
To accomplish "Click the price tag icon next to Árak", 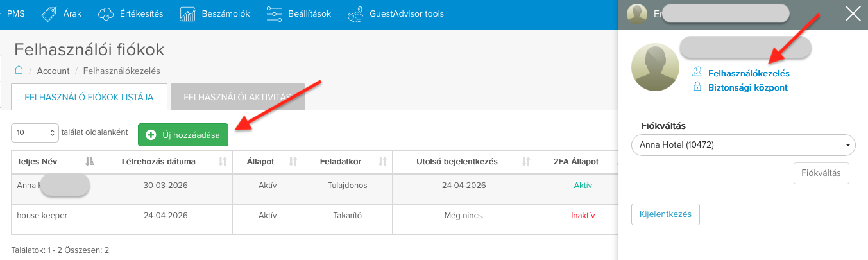I will point(49,13).
